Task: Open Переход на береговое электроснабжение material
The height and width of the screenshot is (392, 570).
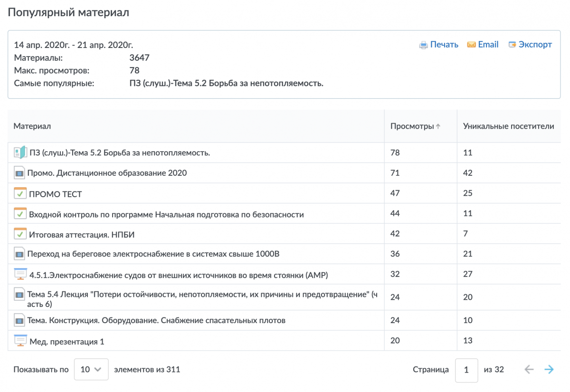Action: point(153,254)
